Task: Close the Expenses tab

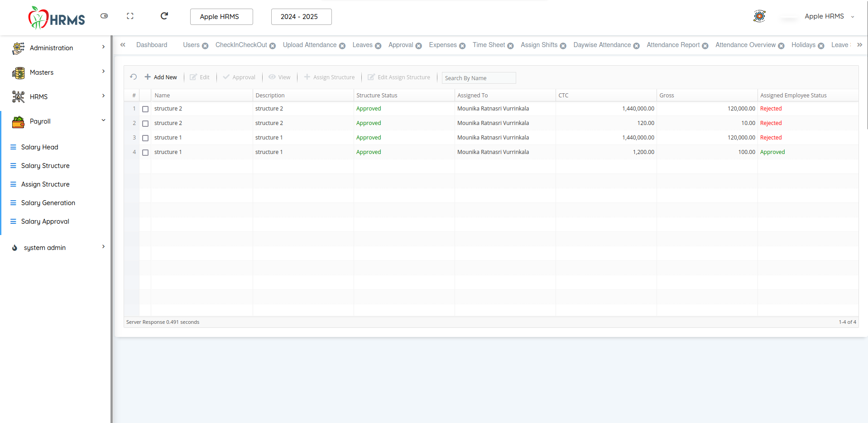Action: [x=462, y=46]
